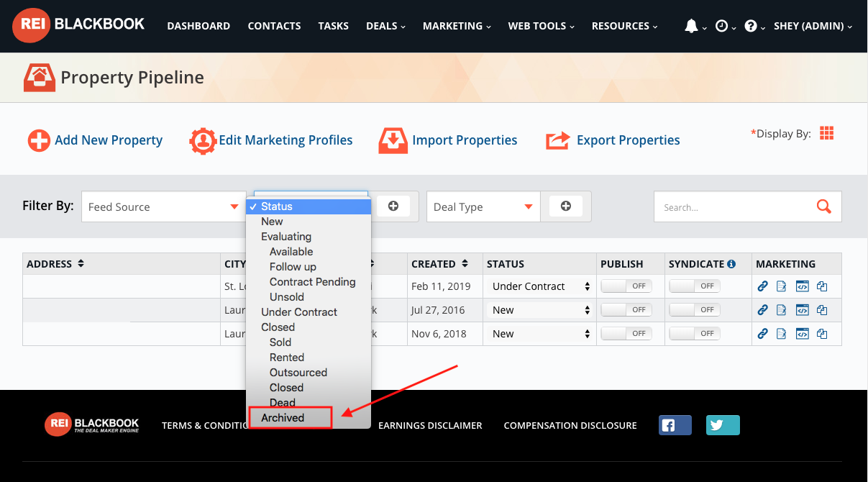Open the embed code icon in Feb 11, 2019 row
This screenshot has height=482, width=868.
click(803, 286)
